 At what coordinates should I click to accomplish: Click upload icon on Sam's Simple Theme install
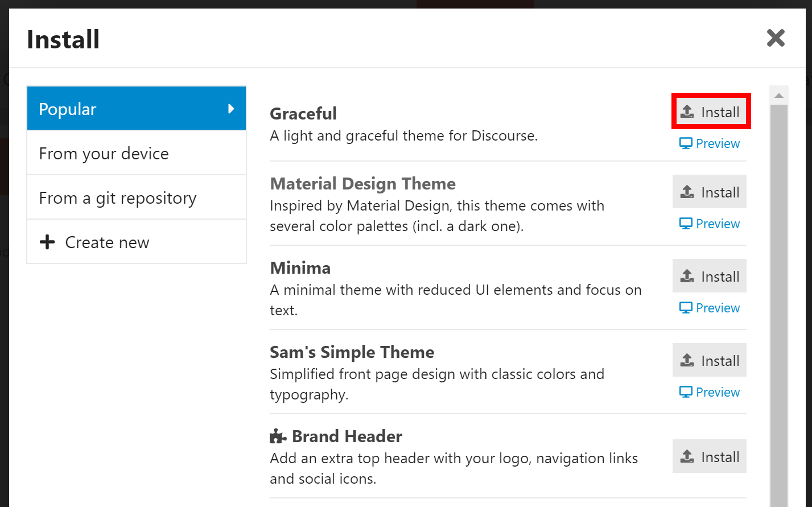point(687,360)
